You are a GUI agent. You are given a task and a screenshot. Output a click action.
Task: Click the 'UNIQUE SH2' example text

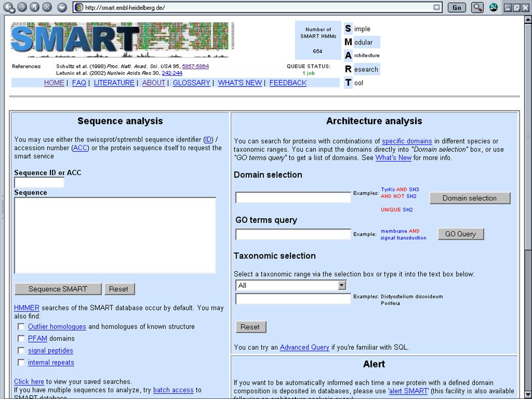coord(397,209)
